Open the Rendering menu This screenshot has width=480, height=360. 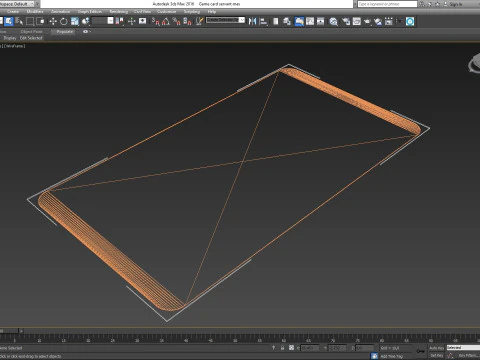tap(119, 12)
